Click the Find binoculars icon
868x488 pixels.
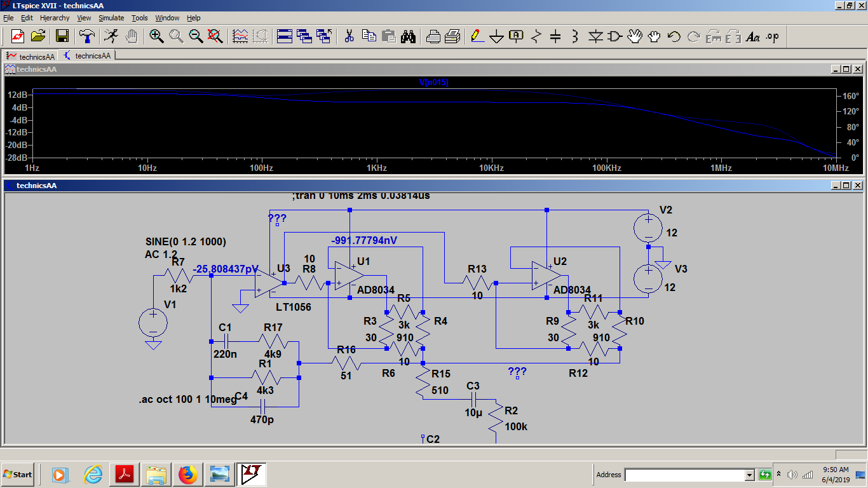pyautogui.click(x=408, y=36)
